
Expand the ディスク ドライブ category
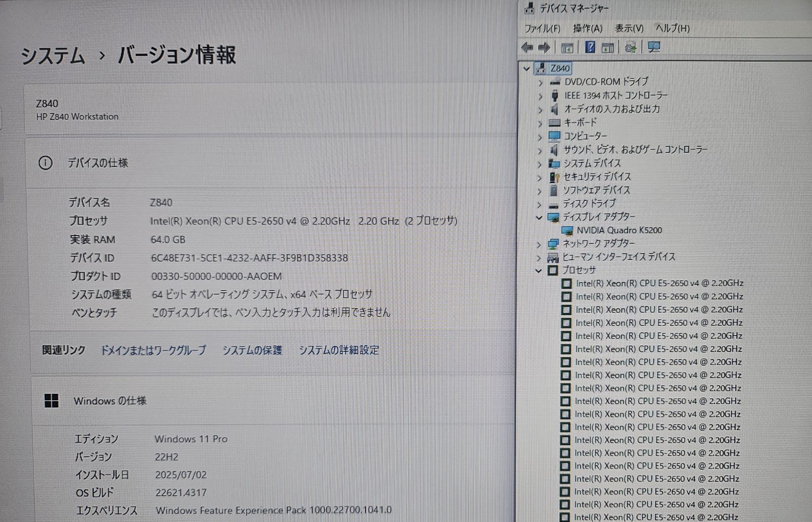coord(539,205)
